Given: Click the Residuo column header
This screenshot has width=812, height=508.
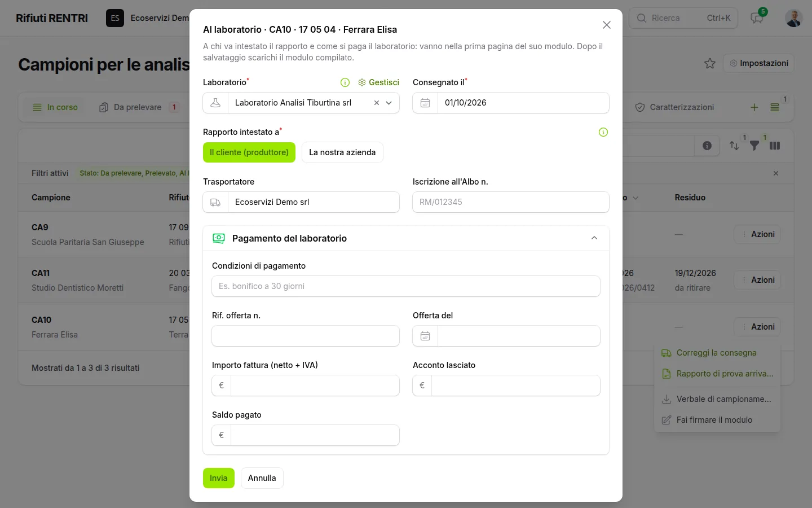Looking at the screenshot, I should click(690, 198).
